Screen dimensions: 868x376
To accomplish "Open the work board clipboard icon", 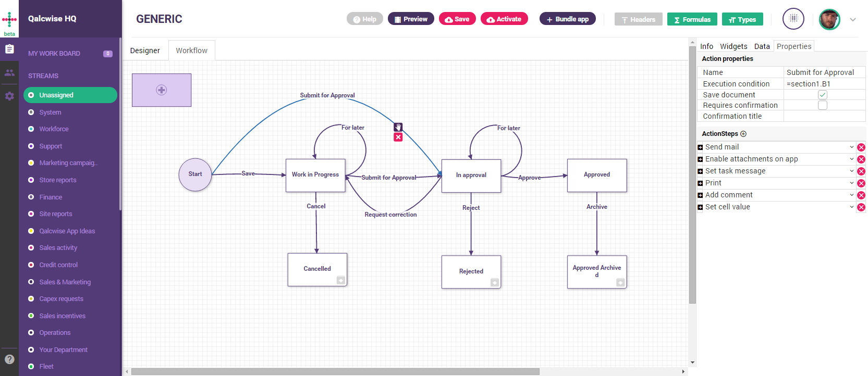I will coord(9,49).
